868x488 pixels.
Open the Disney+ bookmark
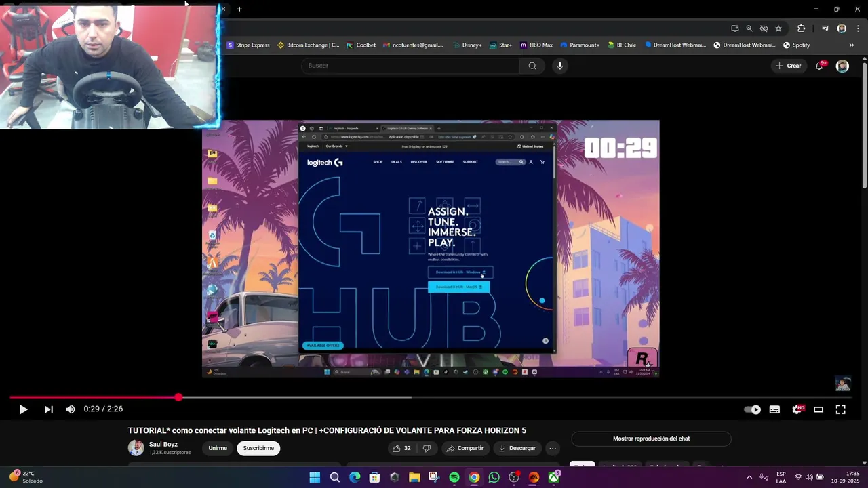click(x=467, y=45)
